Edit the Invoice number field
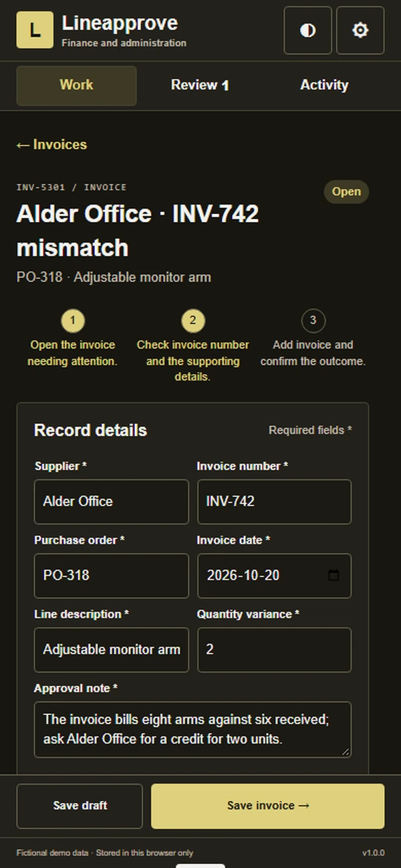This screenshot has width=401, height=868. click(x=274, y=502)
